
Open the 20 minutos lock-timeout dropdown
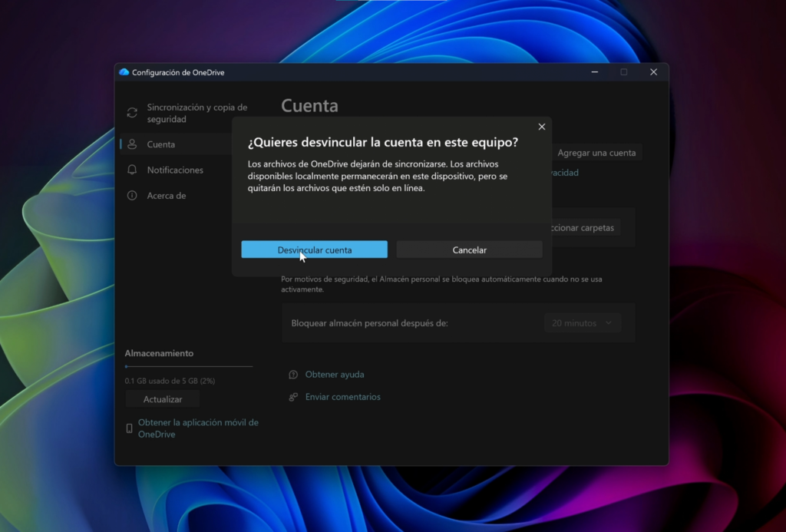(x=582, y=322)
